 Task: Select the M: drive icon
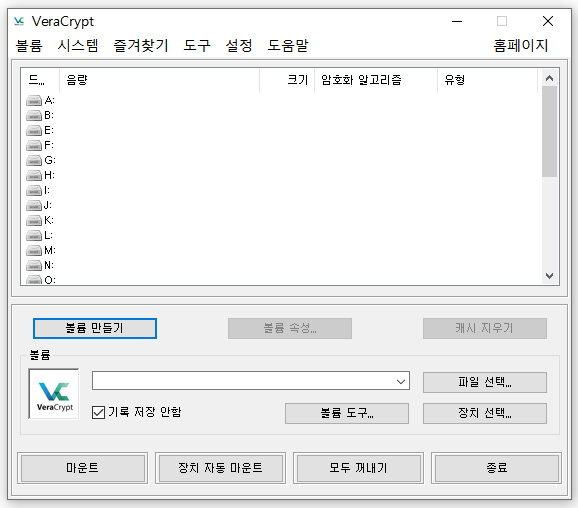pyautogui.click(x=34, y=250)
